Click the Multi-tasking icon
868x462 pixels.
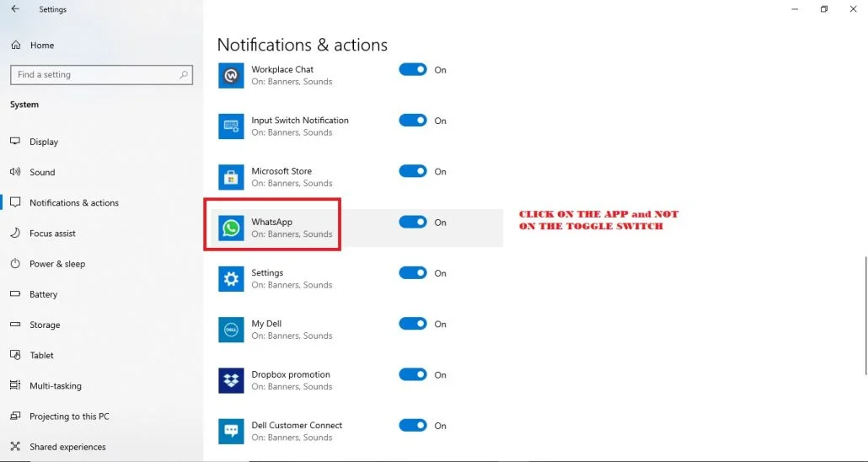tap(15, 385)
